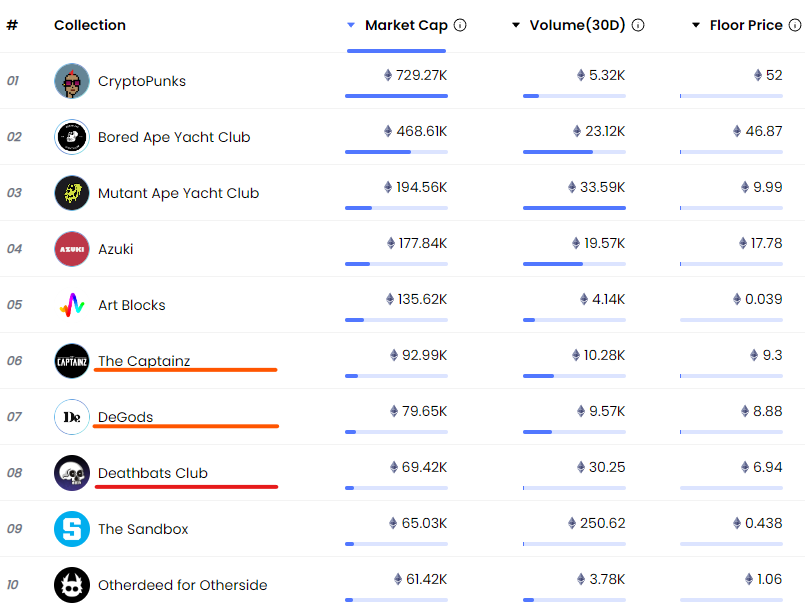Open DeGods collection link
Screen dimensions: 805x609
(125, 417)
